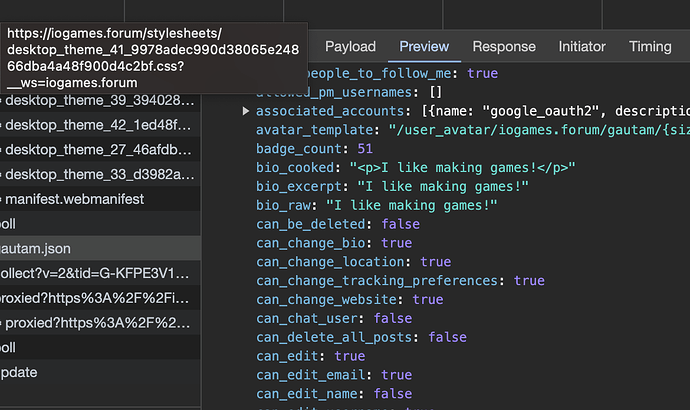Click the badge_count value 51
Image resolution: width=690 pixels, height=410 pixels.
point(365,149)
